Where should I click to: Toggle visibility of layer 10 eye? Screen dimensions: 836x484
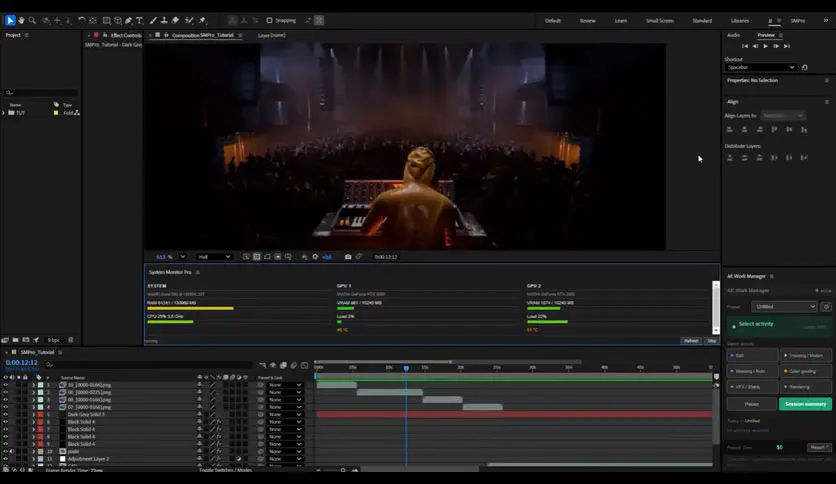pos(5,451)
